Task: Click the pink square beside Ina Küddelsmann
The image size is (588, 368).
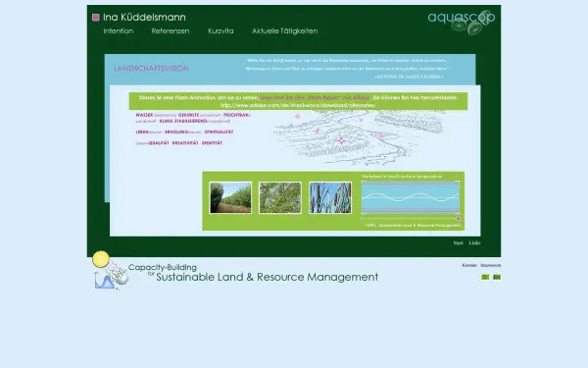Action: click(96, 18)
